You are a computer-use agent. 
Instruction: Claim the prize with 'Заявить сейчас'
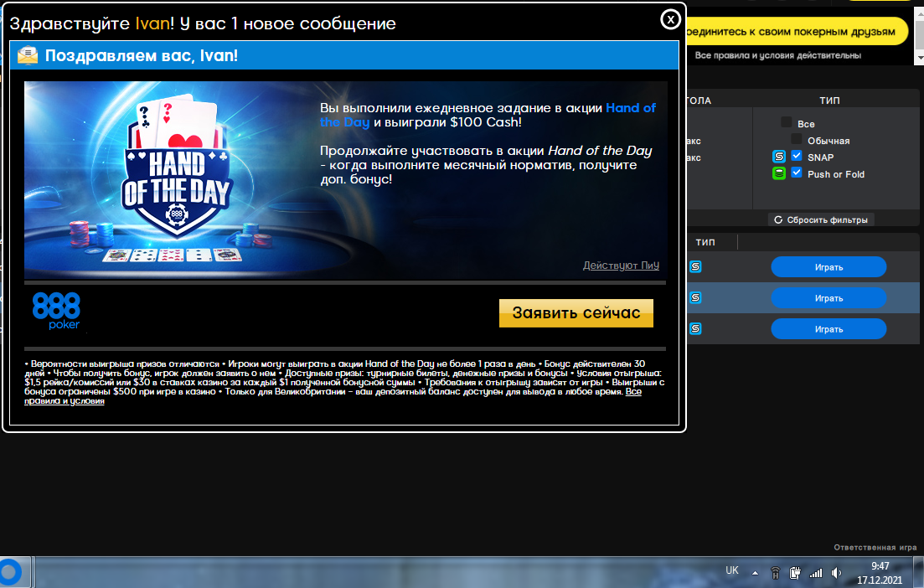point(576,313)
